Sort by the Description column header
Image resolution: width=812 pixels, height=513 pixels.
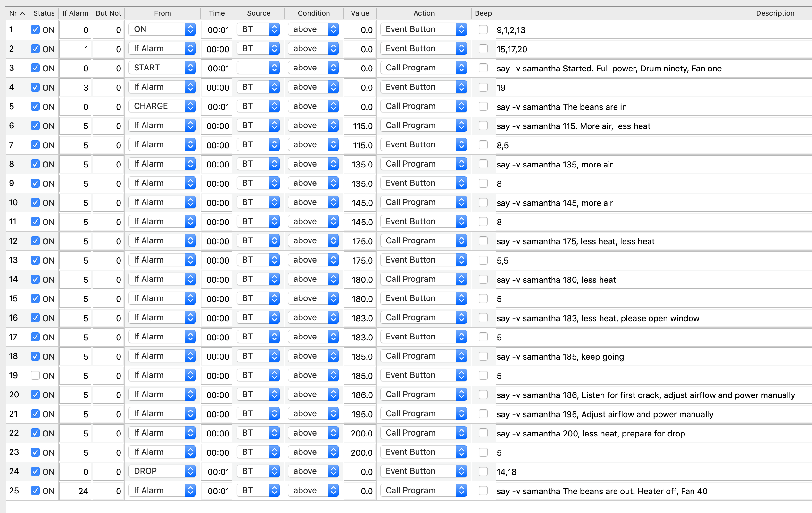pyautogui.click(x=775, y=13)
